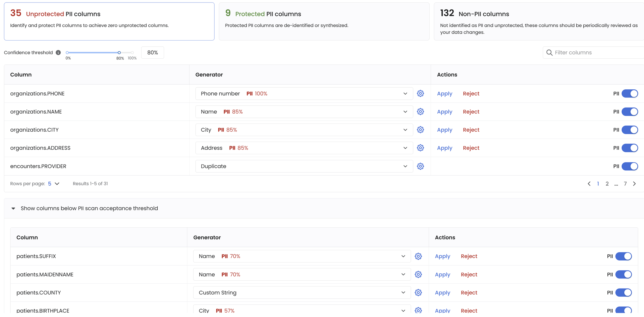The image size is (644, 317).
Task: Collapse columns below PII scan acceptance threshold
Action: point(13,208)
